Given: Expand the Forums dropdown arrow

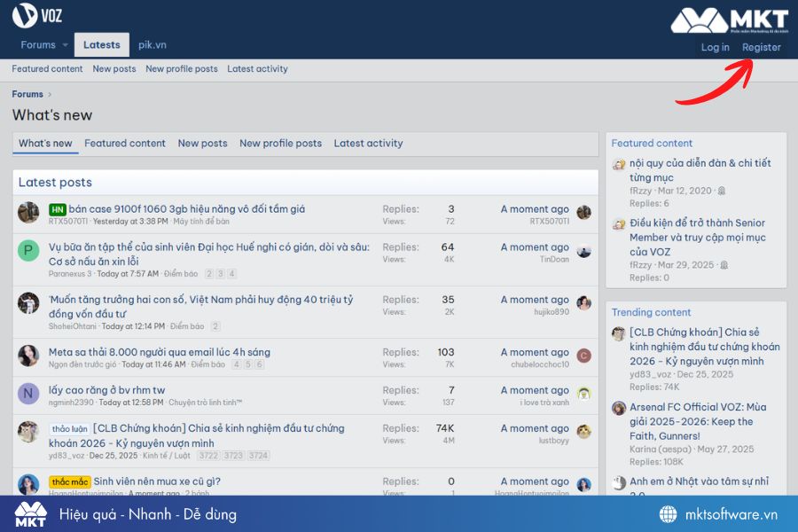Looking at the screenshot, I should click(x=65, y=45).
